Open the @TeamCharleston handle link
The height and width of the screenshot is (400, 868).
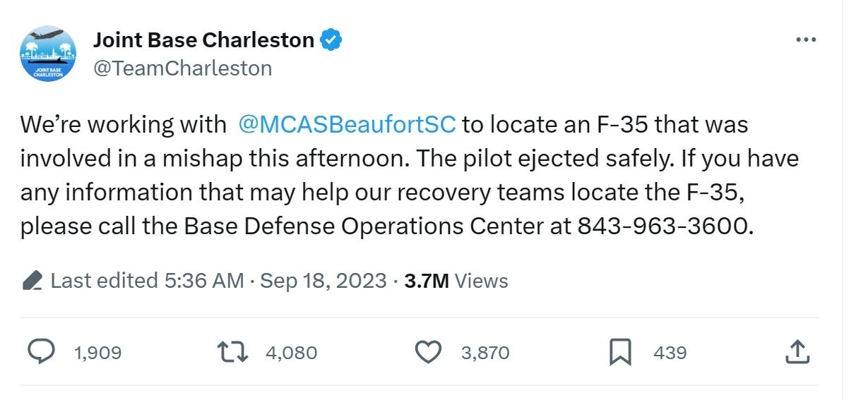tap(182, 68)
